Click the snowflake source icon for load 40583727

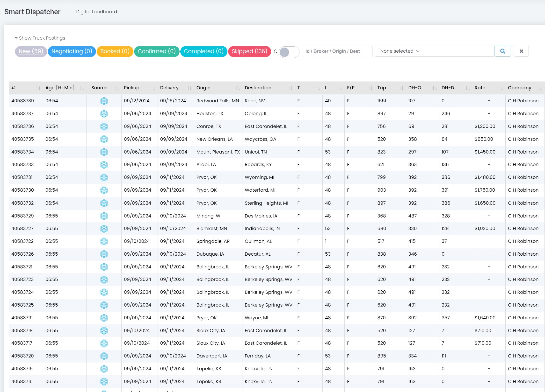pos(104,228)
